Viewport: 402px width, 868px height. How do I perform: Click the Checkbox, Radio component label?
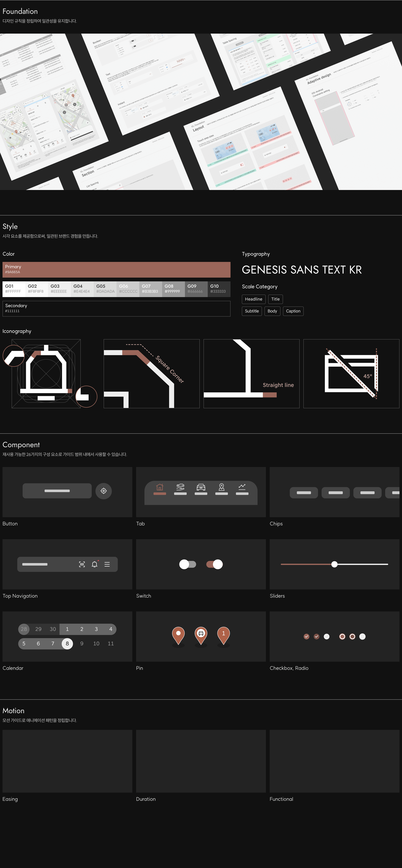289,668
